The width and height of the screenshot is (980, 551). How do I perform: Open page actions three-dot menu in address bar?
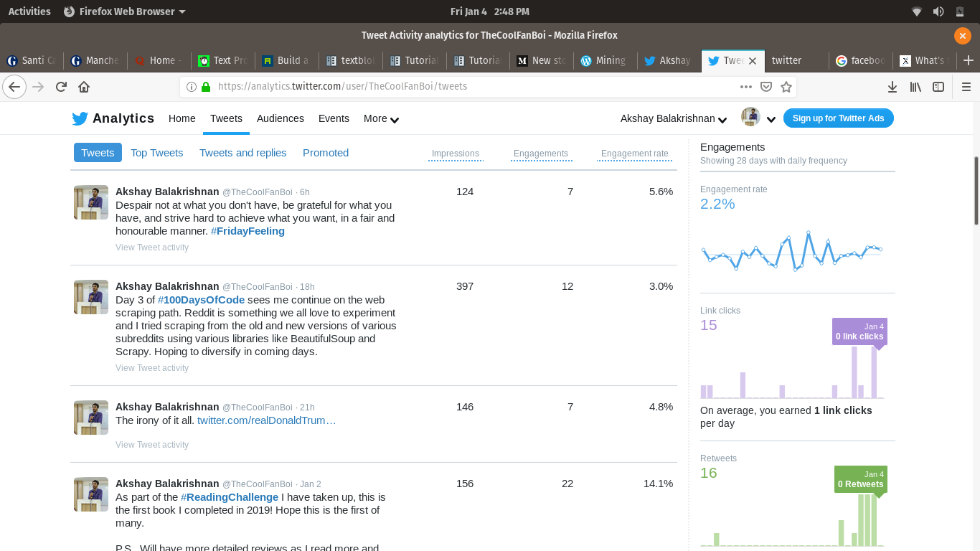[746, 87]
